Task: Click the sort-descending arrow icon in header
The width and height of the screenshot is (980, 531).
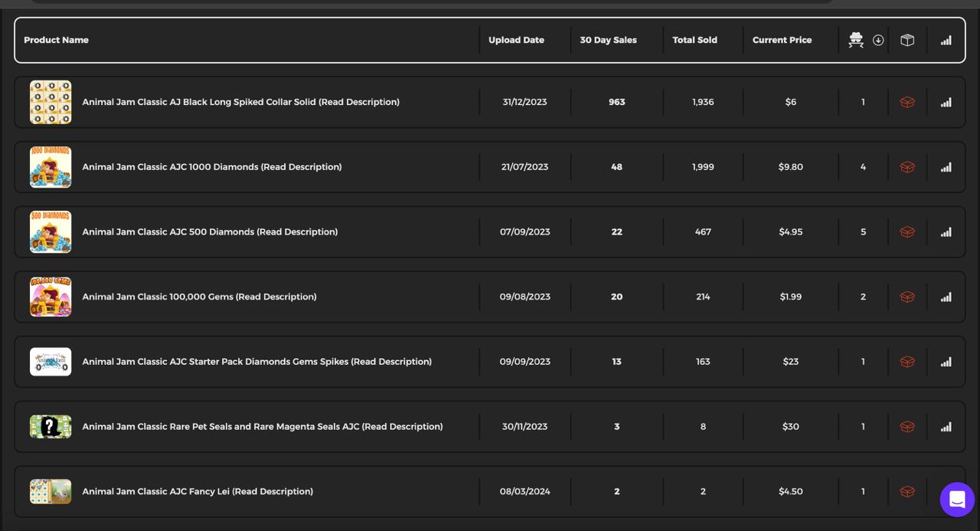Action: 878,40
